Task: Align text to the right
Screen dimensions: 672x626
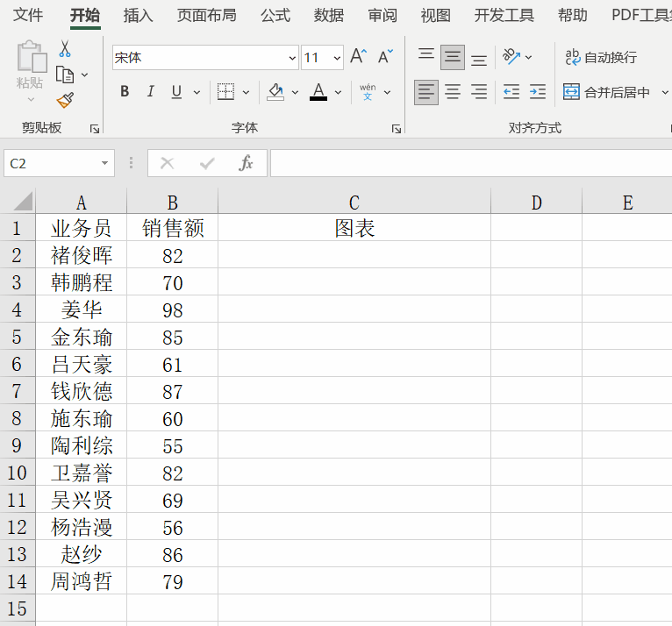Action: click(x=479, y=92)
